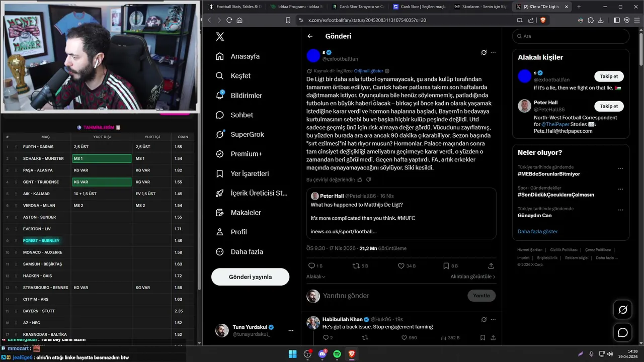This screenshot has width=644, height=362.
Task: Open three-dot menu on Habibullah Khan reply
Action: click(x=493, y=319)
